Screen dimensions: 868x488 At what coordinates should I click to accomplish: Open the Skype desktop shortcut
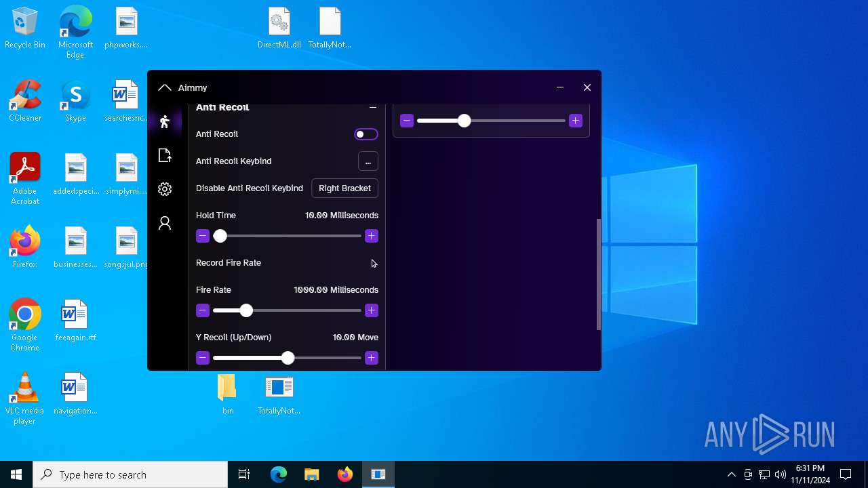coord(75,101)
